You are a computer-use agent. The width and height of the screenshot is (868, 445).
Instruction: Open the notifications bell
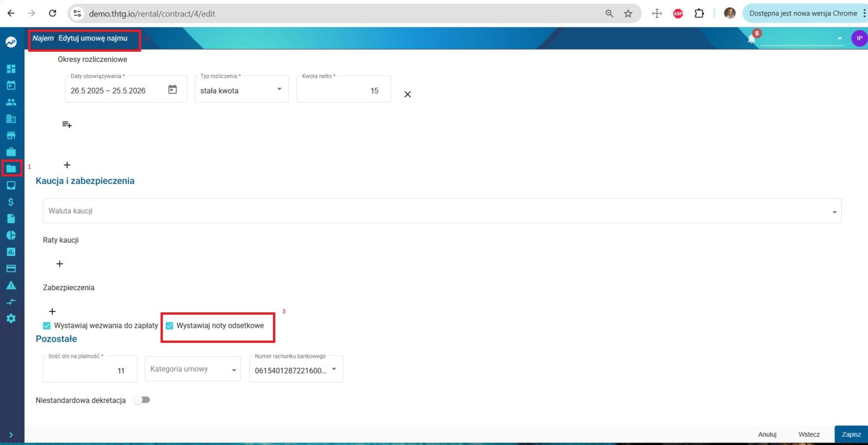click(752, 39)
